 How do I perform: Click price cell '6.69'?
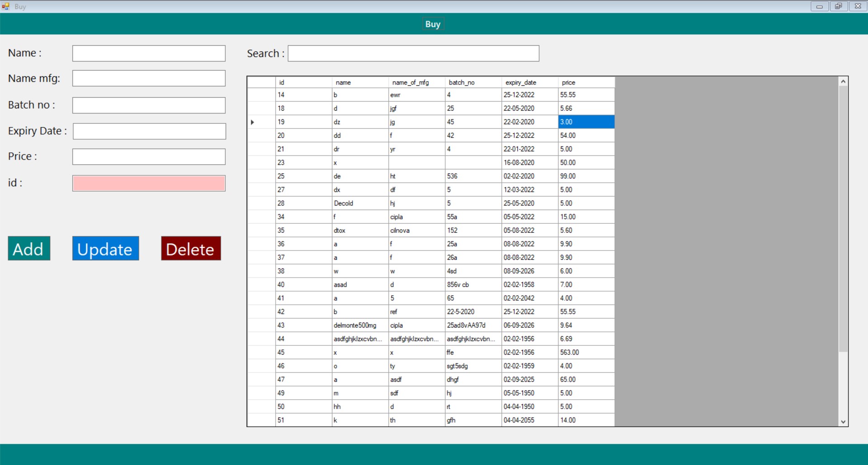click(x=586, y=339)
